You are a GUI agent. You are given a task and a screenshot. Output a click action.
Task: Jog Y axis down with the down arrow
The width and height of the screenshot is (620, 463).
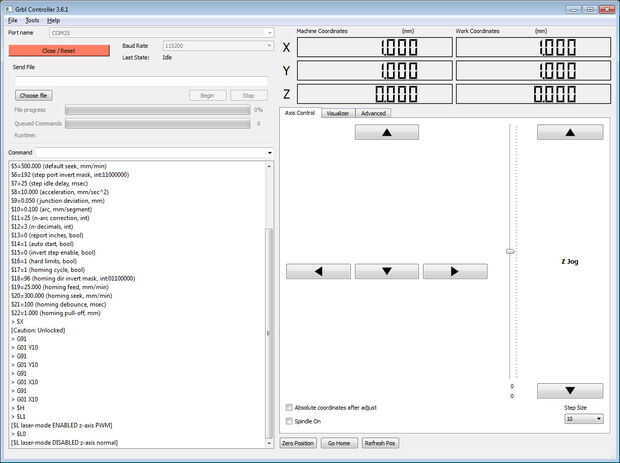(387, 272)
